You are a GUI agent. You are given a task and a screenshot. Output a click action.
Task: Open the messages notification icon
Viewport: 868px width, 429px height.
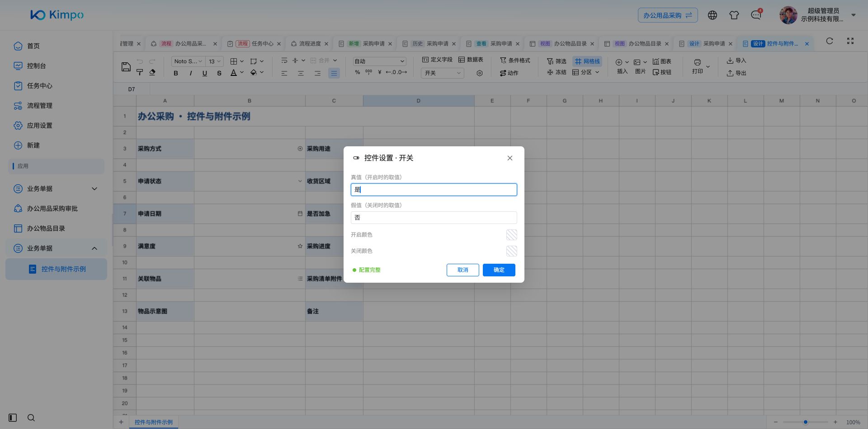tap(756, 15)
